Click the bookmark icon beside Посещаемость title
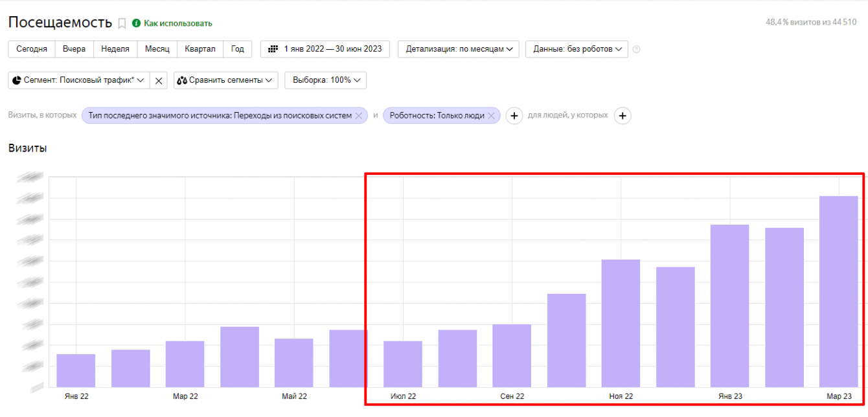Viewport: 868px width, 417px height. pyautogui.click(x=122, y=23)
